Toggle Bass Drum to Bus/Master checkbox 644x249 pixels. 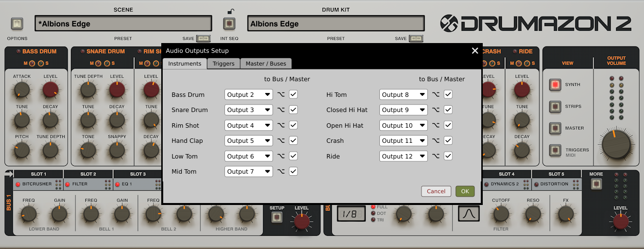click(x=293, y=94)
